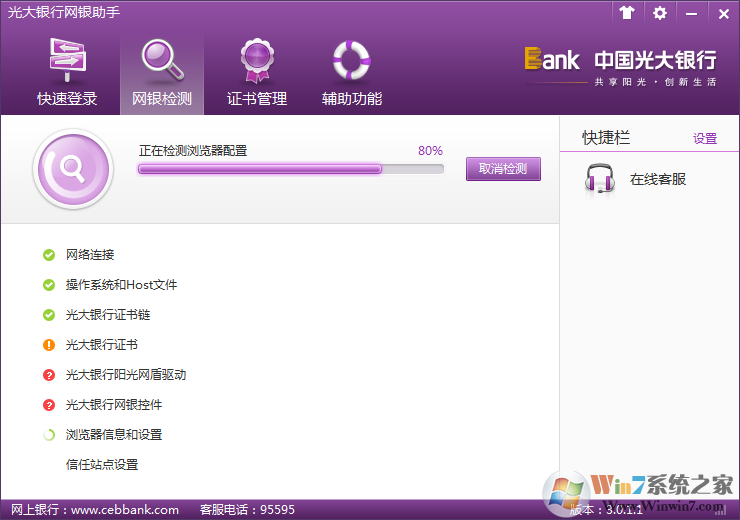
Task: Click orange warning icon beside 光大银行证书
Action: (49, 345)
